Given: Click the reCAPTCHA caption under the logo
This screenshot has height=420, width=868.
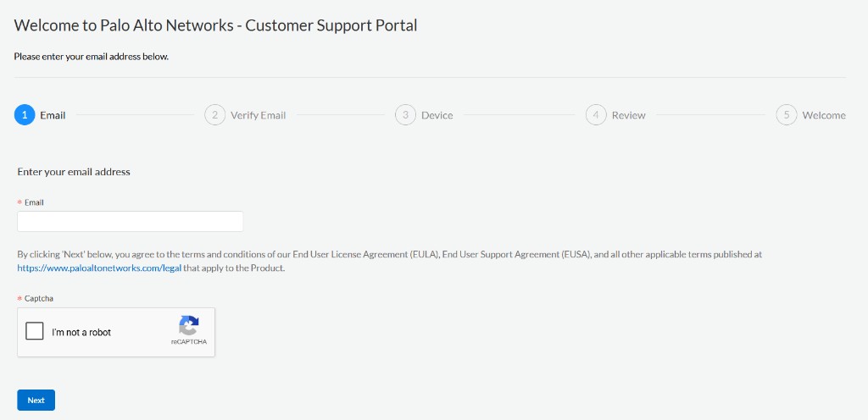Looking at the screenshot, I should point(189,342).
